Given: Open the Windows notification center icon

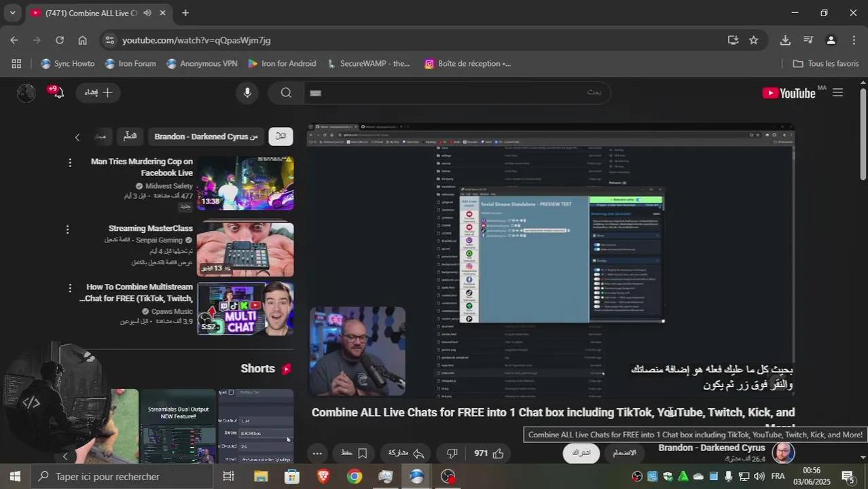Looking at the screenshot, I should 848,476.
